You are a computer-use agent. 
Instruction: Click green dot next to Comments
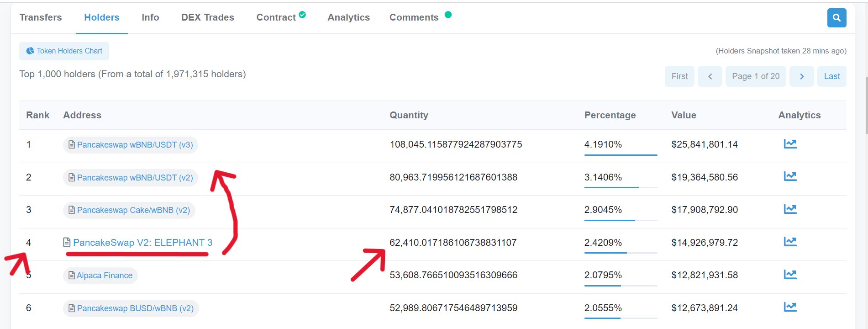click(x=448, y=15)
